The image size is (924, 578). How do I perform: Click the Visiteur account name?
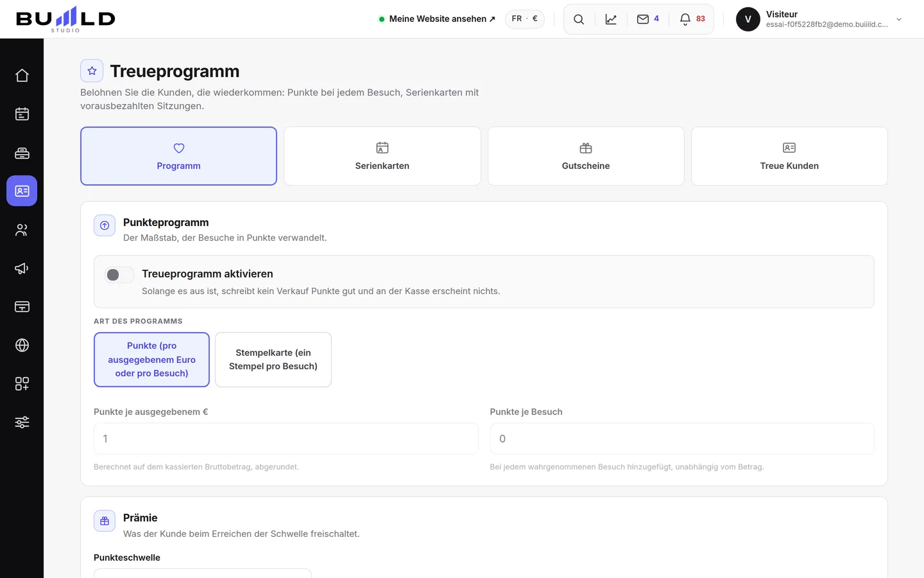782,14
